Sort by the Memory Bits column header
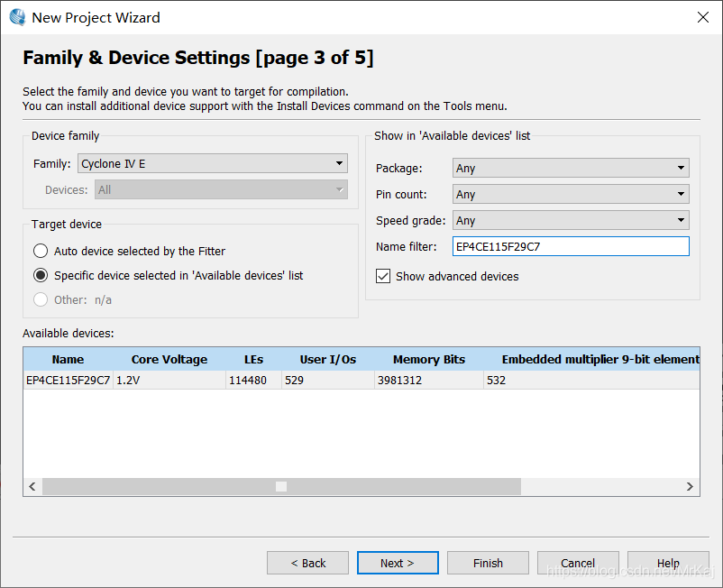 click(429, 359)
